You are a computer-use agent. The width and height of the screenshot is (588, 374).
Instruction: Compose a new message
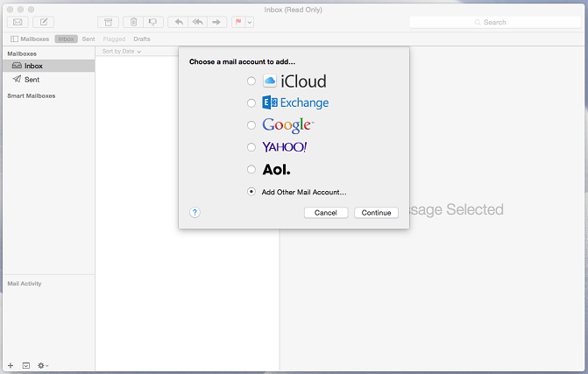43,22
